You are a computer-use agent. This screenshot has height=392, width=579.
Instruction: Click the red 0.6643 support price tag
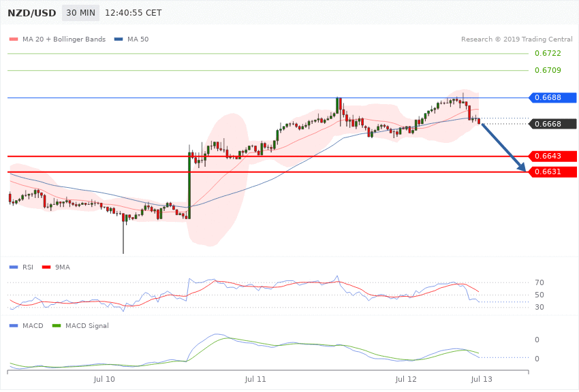tap(552, 156)
